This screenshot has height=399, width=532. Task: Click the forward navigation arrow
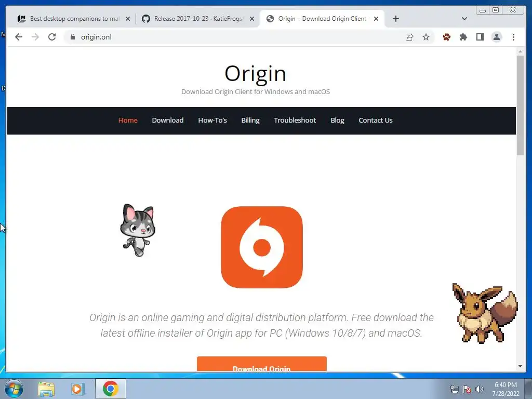click(x=35, y=37)
